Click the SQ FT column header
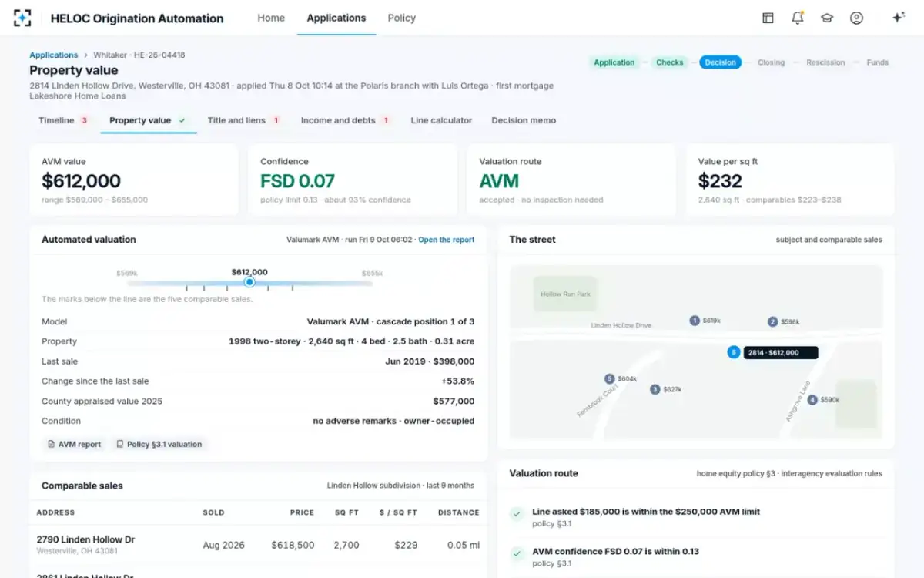Viewport: 924px width, 578px height. [346, 512]
